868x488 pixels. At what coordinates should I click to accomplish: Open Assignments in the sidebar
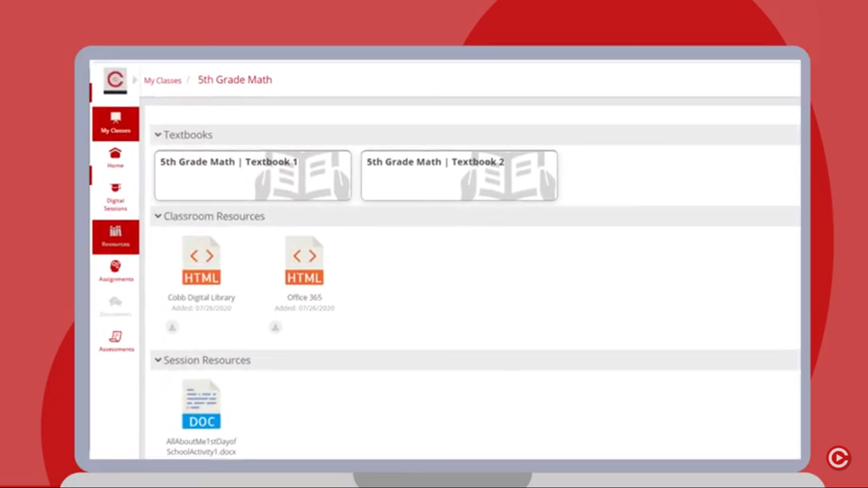click(116, 271)
